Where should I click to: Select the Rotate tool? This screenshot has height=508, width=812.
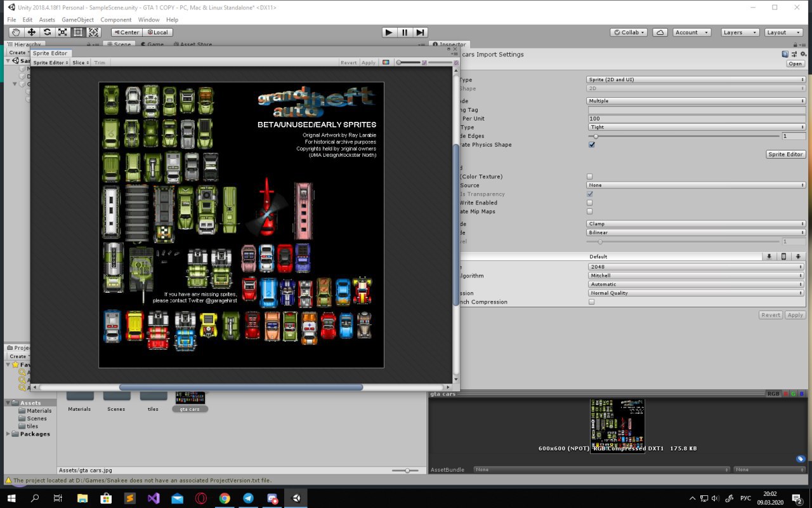tap(47, 32)
